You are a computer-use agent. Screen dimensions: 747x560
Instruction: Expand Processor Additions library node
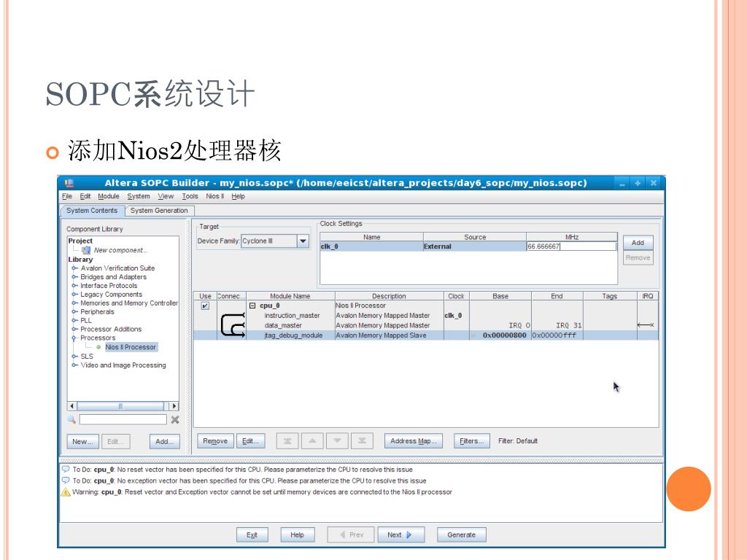[x=74, y=329]
